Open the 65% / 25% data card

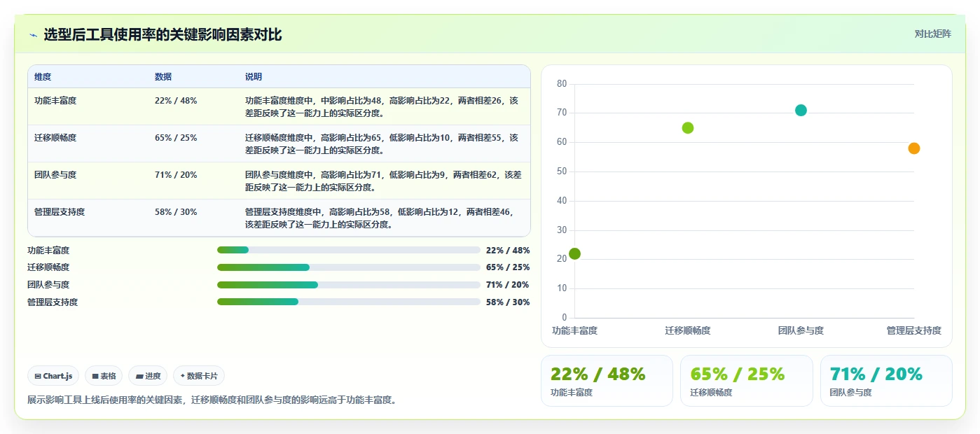tap(747, 381)
